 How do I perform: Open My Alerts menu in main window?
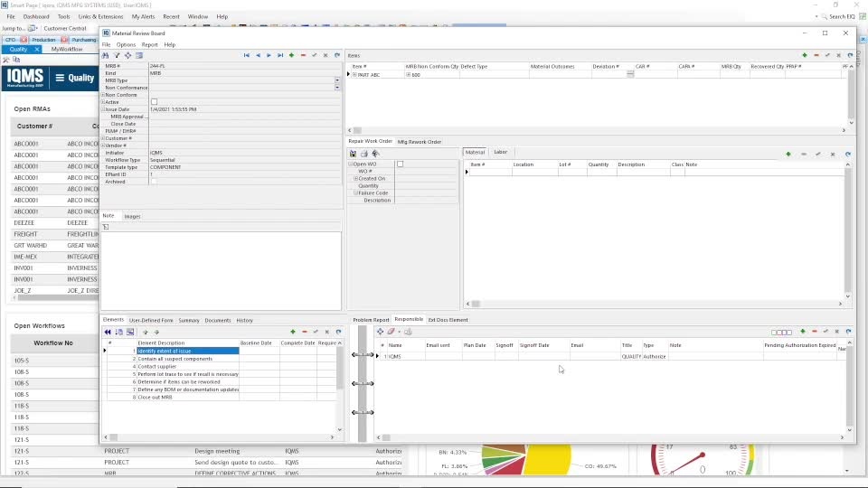point(144,16)
